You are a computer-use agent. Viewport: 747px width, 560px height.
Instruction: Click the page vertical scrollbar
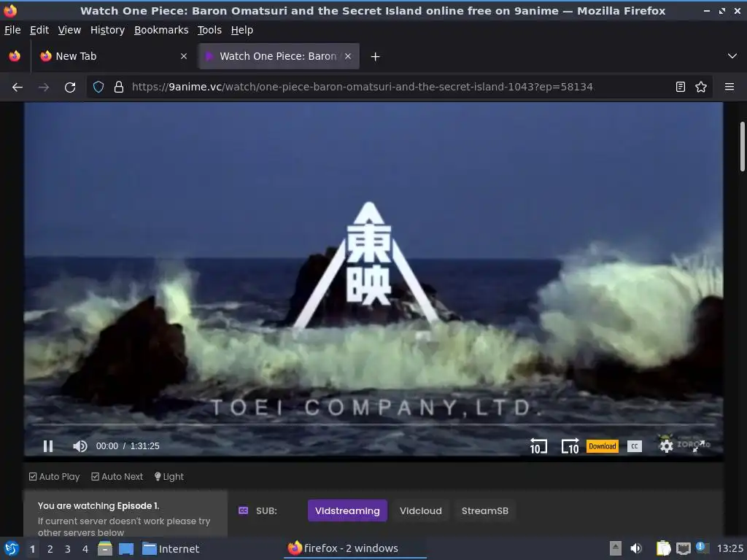(x=742, y=146)
